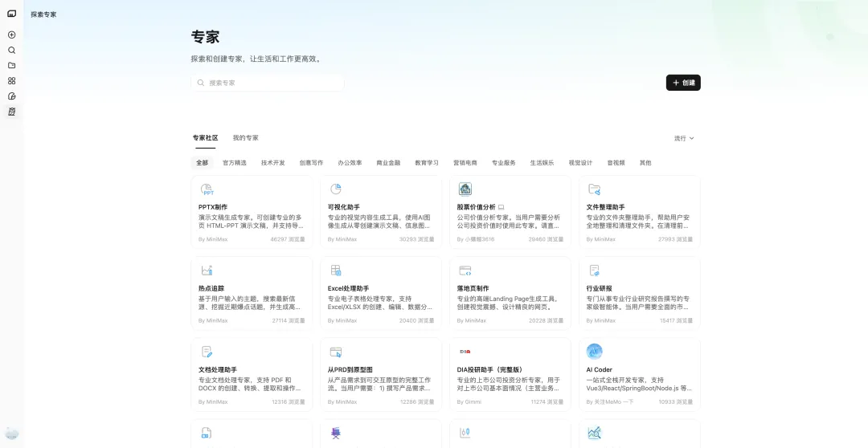Open the sticker-shaped icon in sidebar

point(11,96)
